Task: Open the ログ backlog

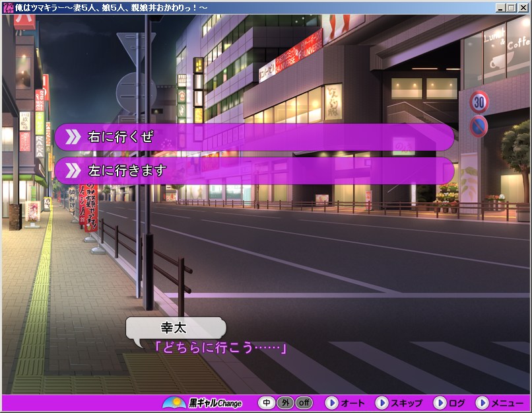Action: (457, 403)
